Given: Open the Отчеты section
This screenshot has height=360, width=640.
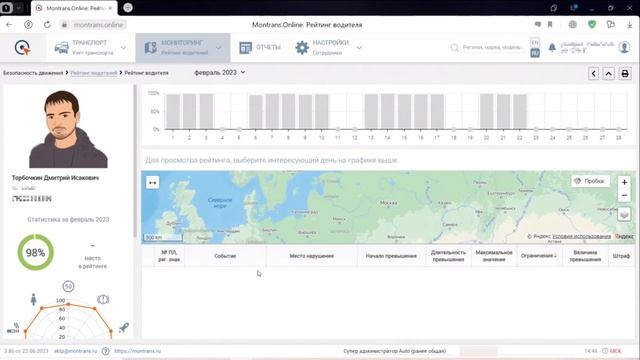Looking at the screenshot, I should coord(260,48).
